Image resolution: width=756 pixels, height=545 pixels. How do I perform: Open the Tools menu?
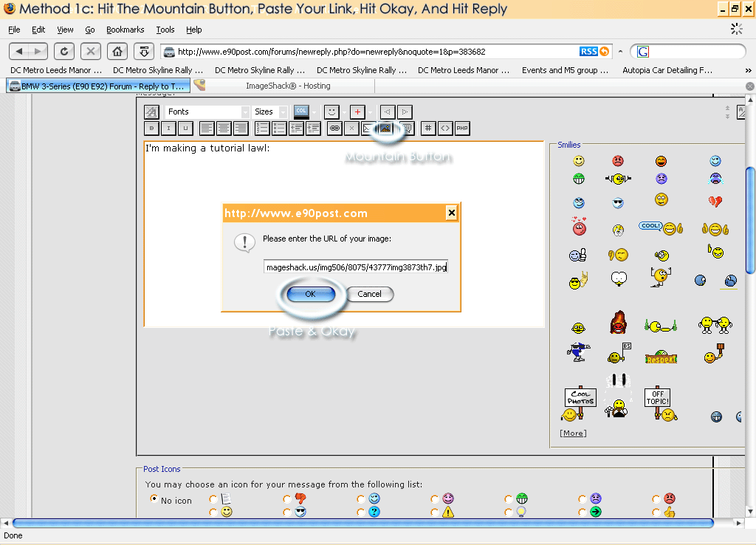tap(165, 30)
